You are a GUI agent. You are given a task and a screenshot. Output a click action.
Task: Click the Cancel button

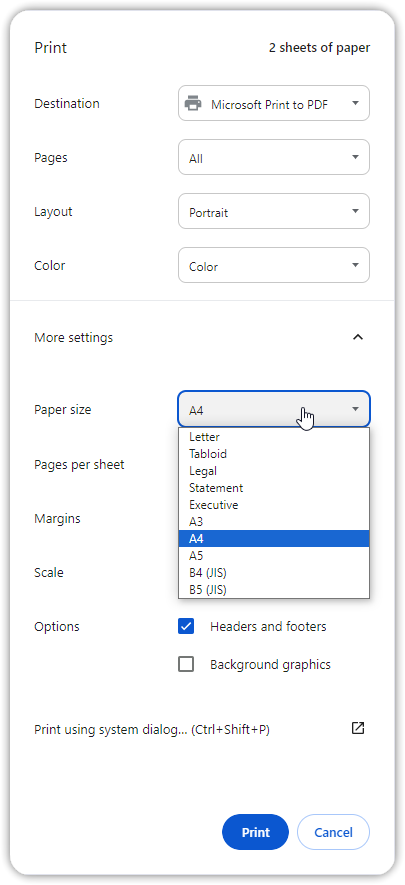(333, 832)
